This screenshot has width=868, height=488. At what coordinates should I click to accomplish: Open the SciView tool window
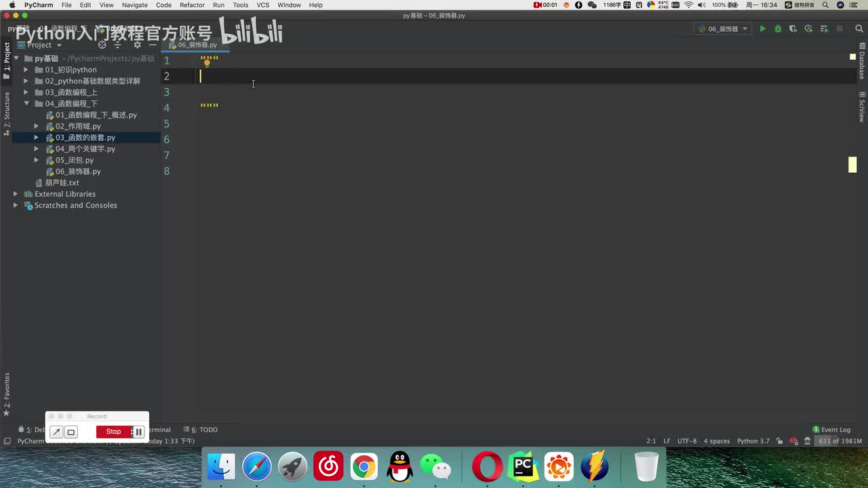862,106
